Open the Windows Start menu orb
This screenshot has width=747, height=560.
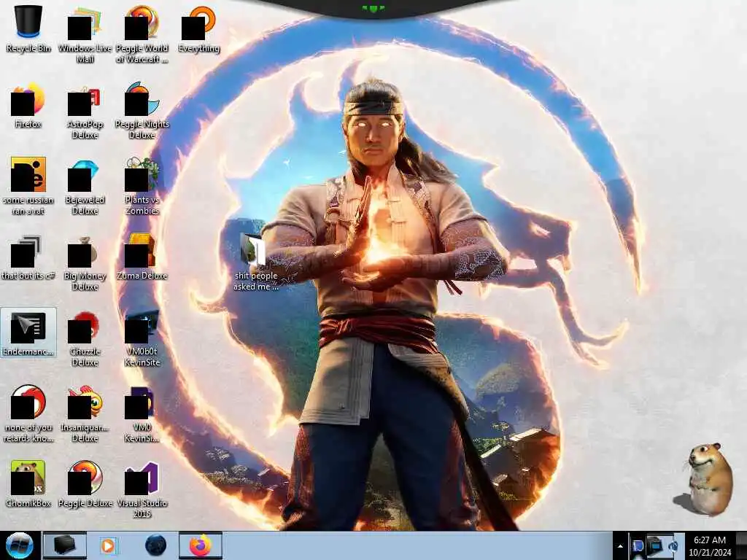click(x=19, y=545)
